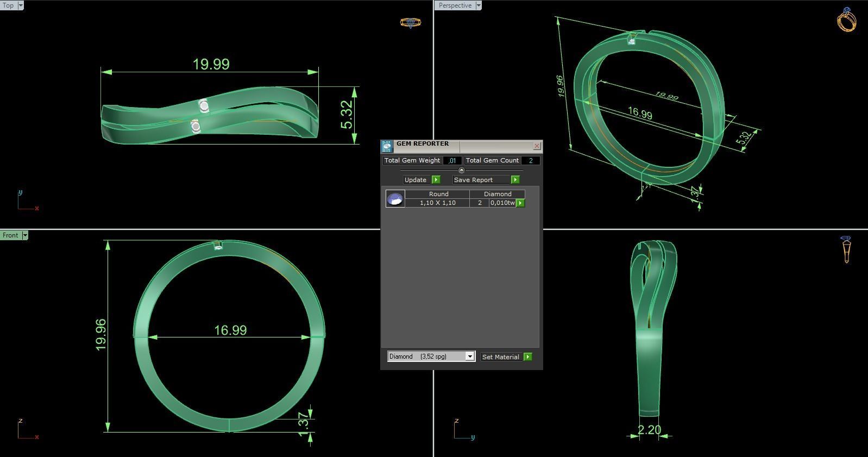The width and height of the screenshot is (868, 457).
Task: Click the green arrow beside Set Material
Action: click(527, 357)
